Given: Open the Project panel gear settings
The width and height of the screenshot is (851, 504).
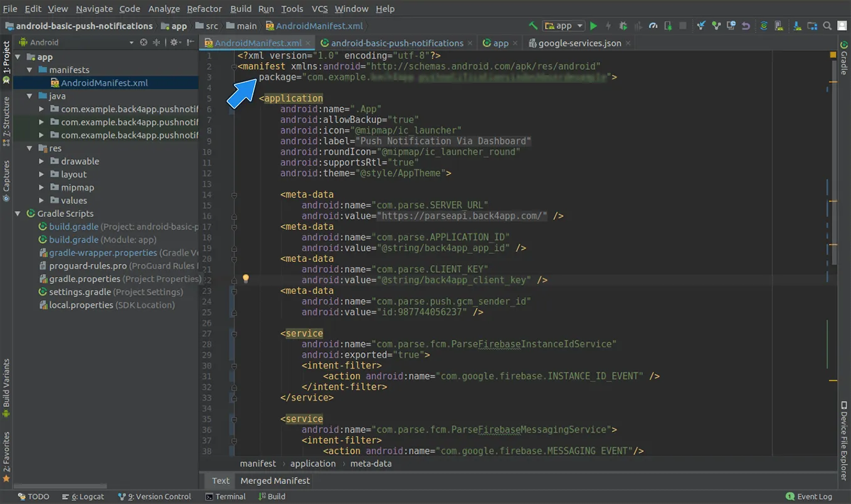Looking at the screenshot, I should (x=175, y=43).
